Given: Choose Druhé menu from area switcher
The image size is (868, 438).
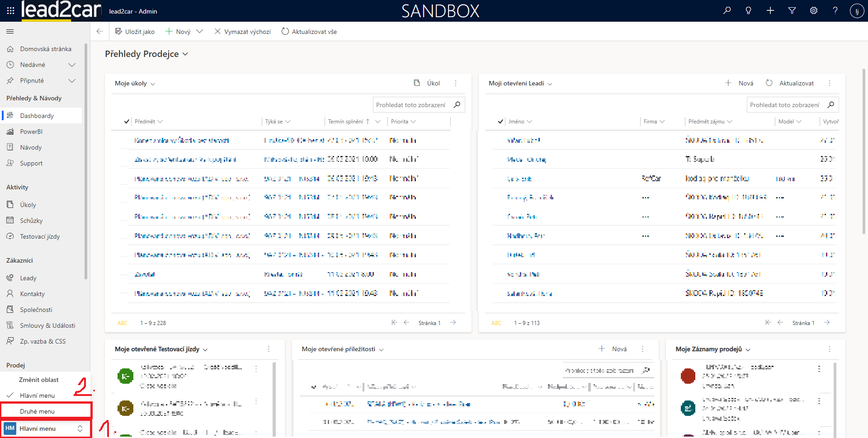Looking at the screenshot, I should tap(37, 411).
